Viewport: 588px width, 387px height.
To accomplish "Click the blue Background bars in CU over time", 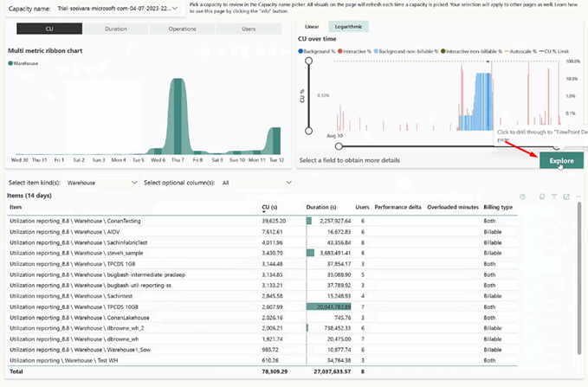I will click(x=483, y=101).
